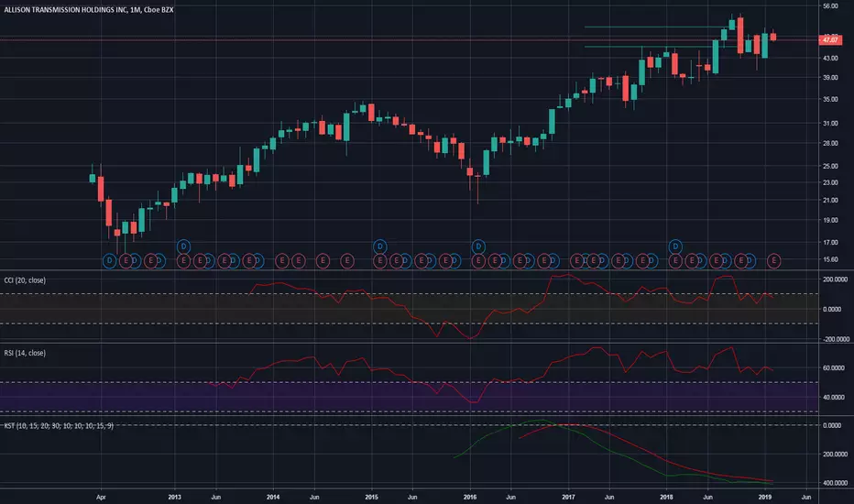Image resolution: width=854 pixels, height=504 pixels.
Task: Click the last red candle in February 2019
Action: pyautogui.click(x=773, y=37)
